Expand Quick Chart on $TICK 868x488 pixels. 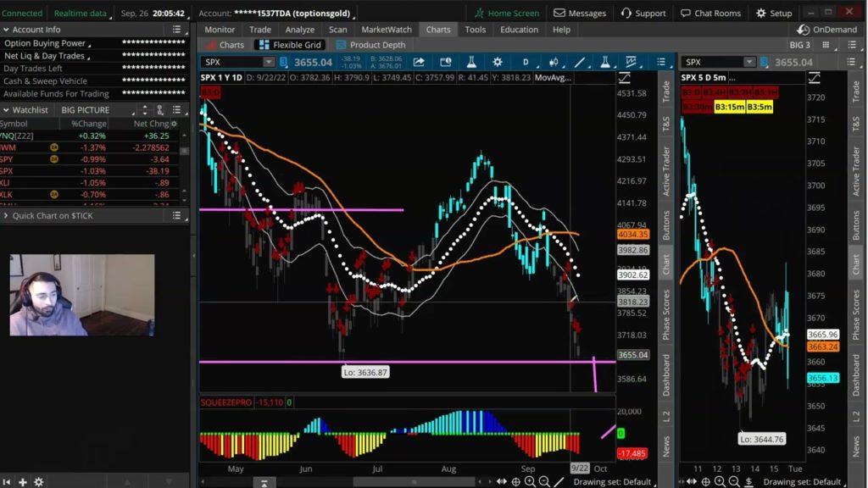[6, 215]
